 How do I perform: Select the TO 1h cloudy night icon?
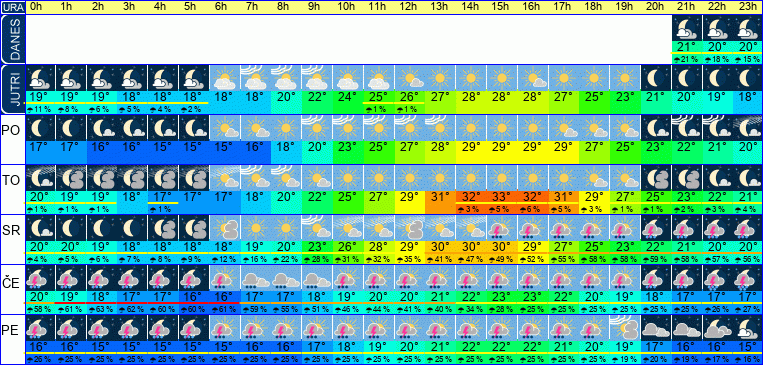pos(71,178)
